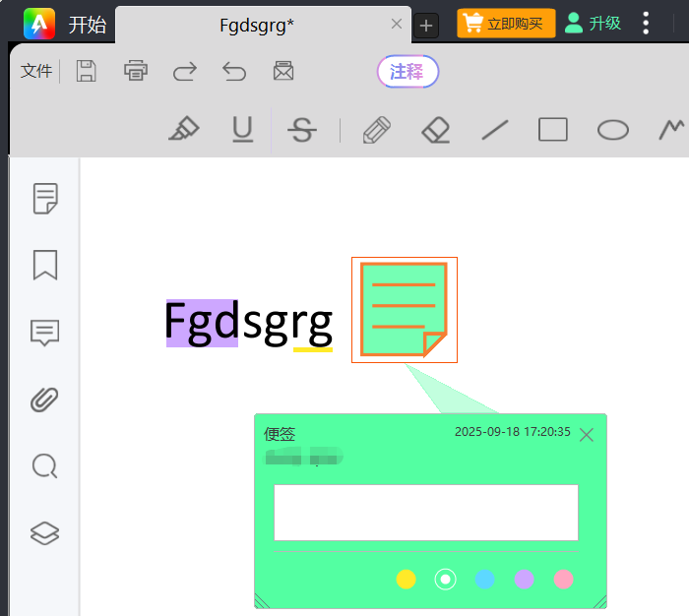Open the 文件 menu
Screen dimensions: 689x616
point(36,71)
